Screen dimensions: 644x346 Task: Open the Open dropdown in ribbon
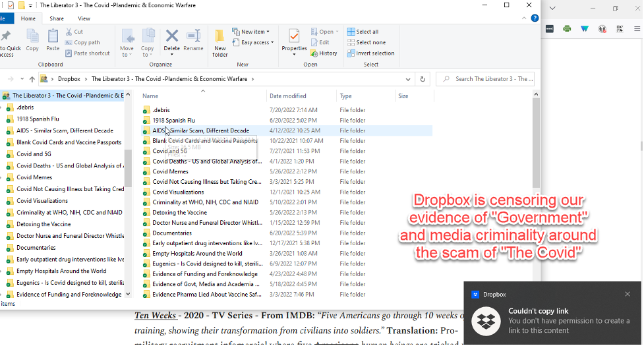325,32
